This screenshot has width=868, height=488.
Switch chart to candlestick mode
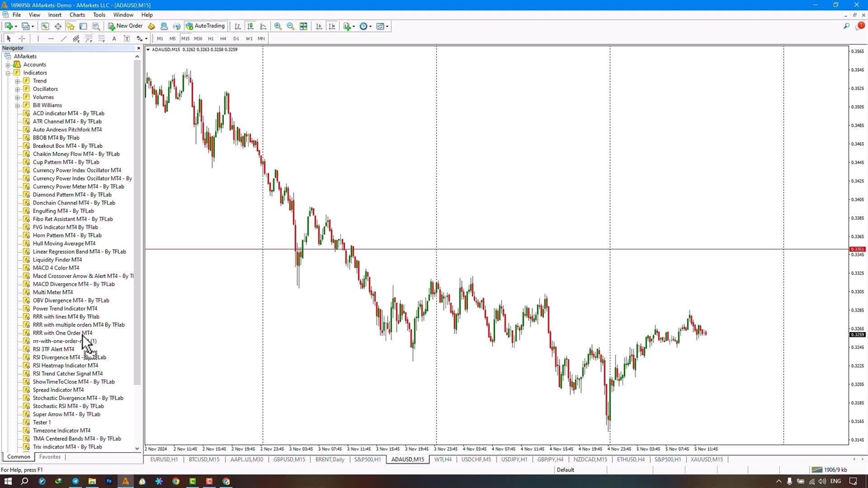click(x=250, y=26)
